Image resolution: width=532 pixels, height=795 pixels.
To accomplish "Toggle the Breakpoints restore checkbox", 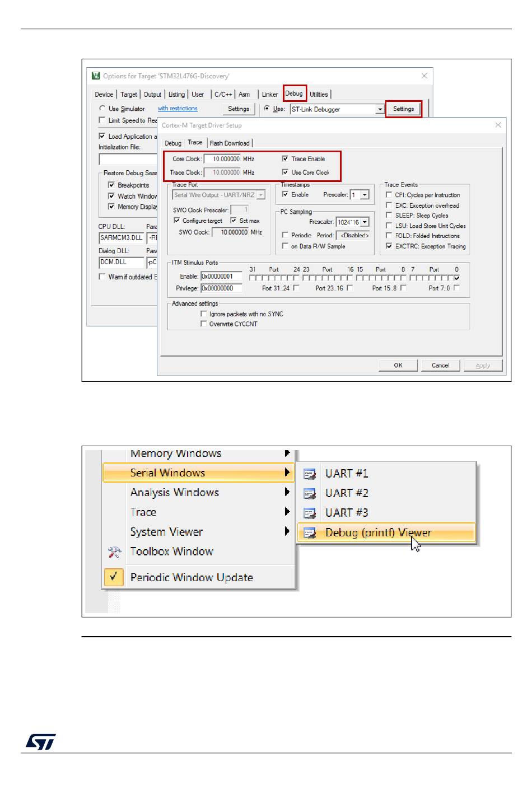I will (111, 185).
